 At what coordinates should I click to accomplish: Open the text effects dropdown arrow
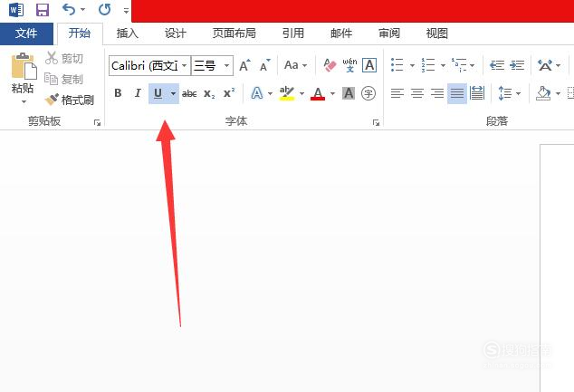coord(270,93)
